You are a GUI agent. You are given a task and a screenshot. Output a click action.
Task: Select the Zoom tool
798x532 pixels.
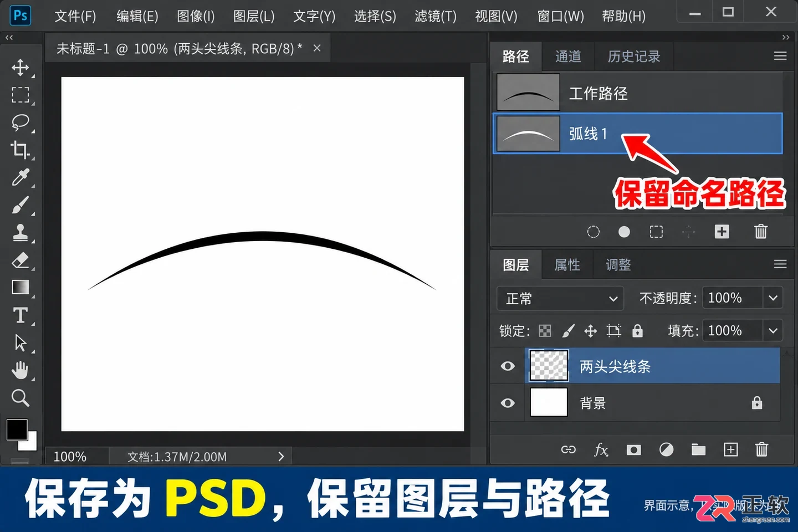click(x=21, y=397)
